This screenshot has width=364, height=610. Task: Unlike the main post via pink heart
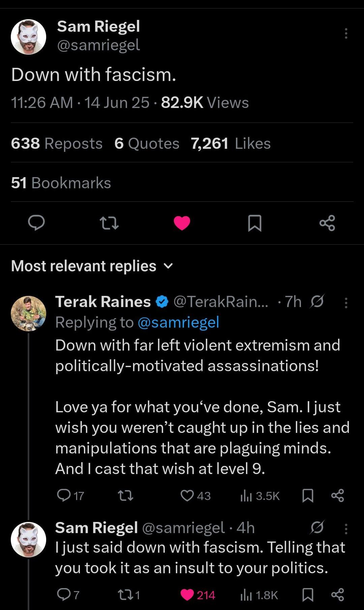click(182, 223)
